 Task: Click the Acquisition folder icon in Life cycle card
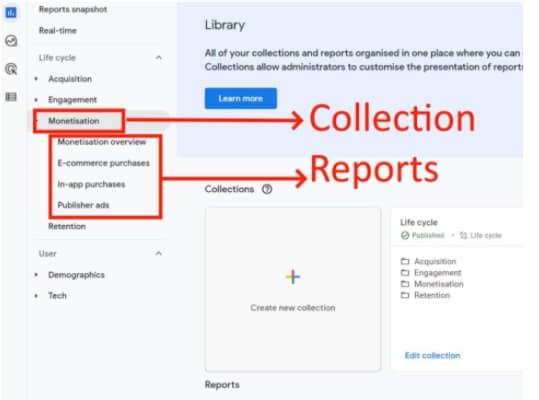(x=405, y=262)
